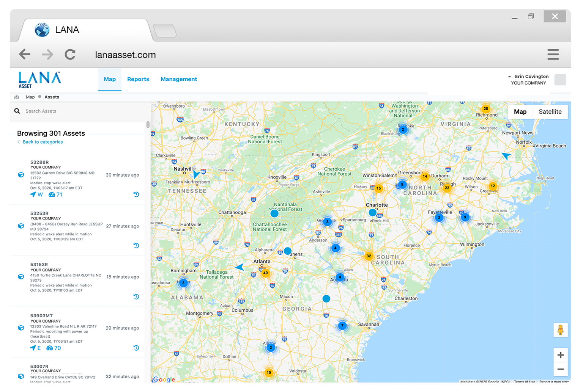
Task: Zoom out the map with minus button
Action: point(560,369)
